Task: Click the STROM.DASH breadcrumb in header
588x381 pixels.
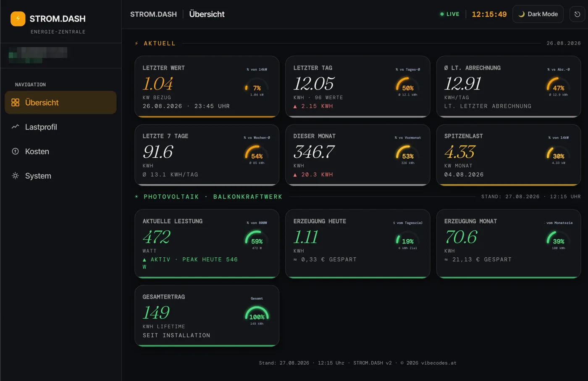Action: tap(153, 14)
